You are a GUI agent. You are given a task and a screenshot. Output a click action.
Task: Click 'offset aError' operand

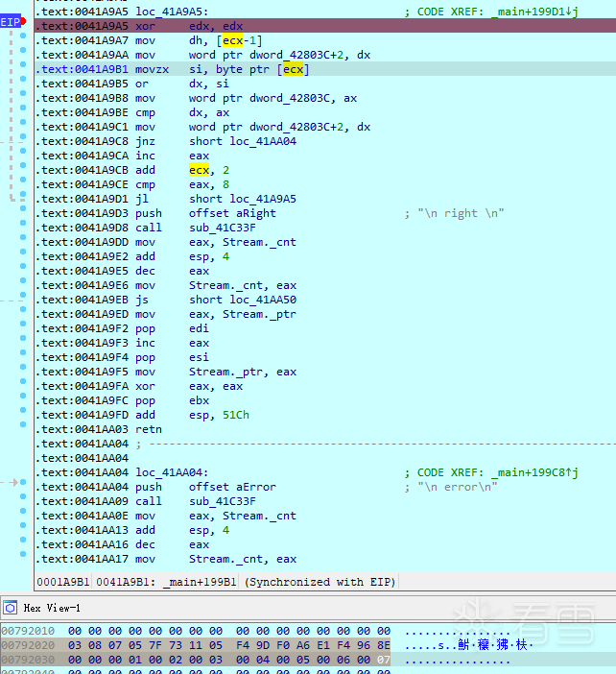[x=232, y=487]
